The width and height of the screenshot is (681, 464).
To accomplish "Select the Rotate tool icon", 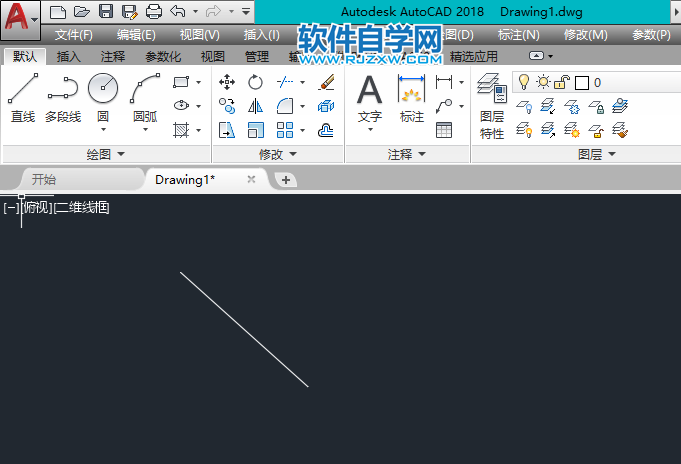I will [255, 82].
